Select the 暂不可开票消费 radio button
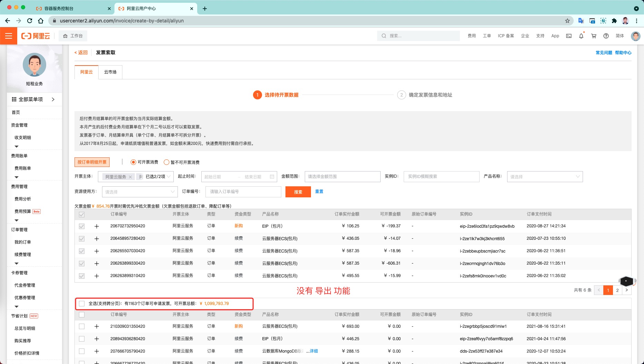Viewport: 644px width, 364px height. pyautogui.click(x=167, y=162)
